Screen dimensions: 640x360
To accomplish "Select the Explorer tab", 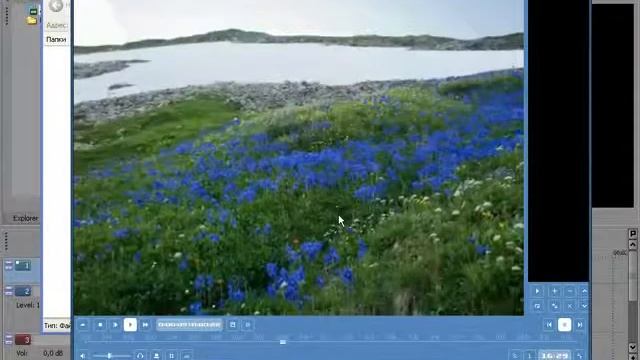I will (x=25, y=218).
